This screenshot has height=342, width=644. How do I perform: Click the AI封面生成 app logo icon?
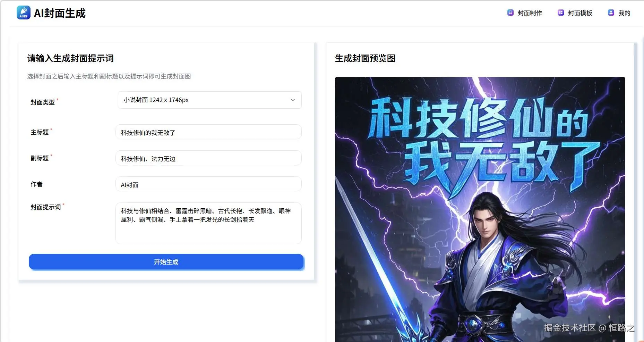point(24,13)
